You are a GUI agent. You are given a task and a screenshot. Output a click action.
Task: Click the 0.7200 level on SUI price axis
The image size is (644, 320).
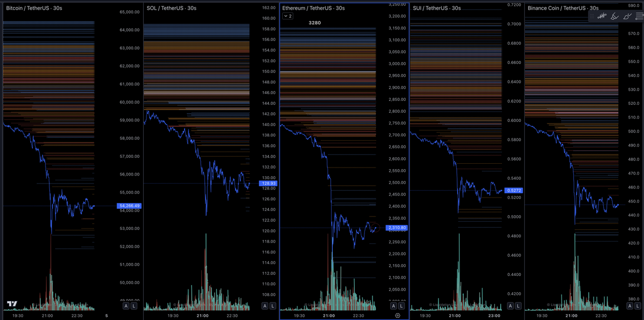tap(514, 4)
